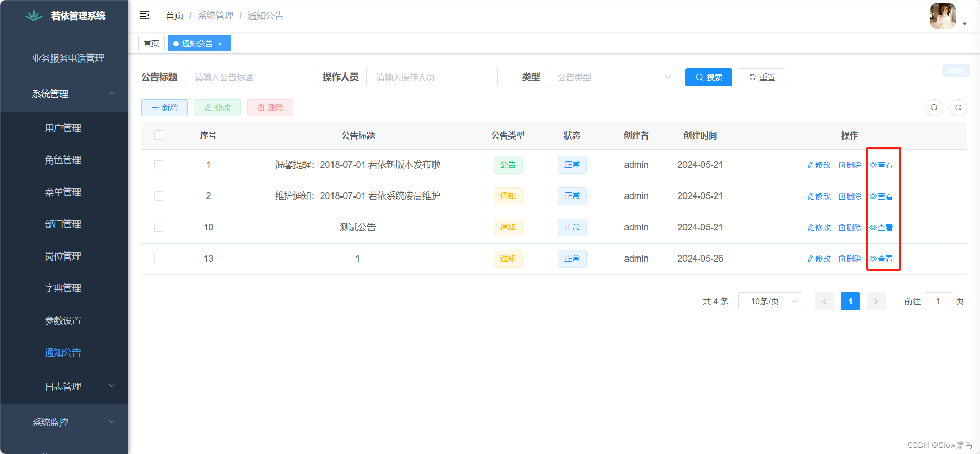Delete the 温馨提醒 announcement row
The image size is (980, 454).
[850, 165]
